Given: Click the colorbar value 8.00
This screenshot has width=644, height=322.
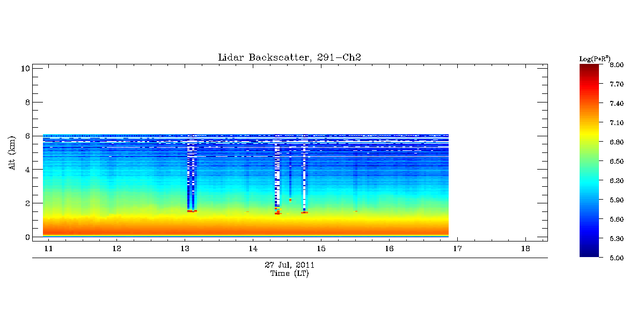Looking at the screenshot, I should 617,65.
